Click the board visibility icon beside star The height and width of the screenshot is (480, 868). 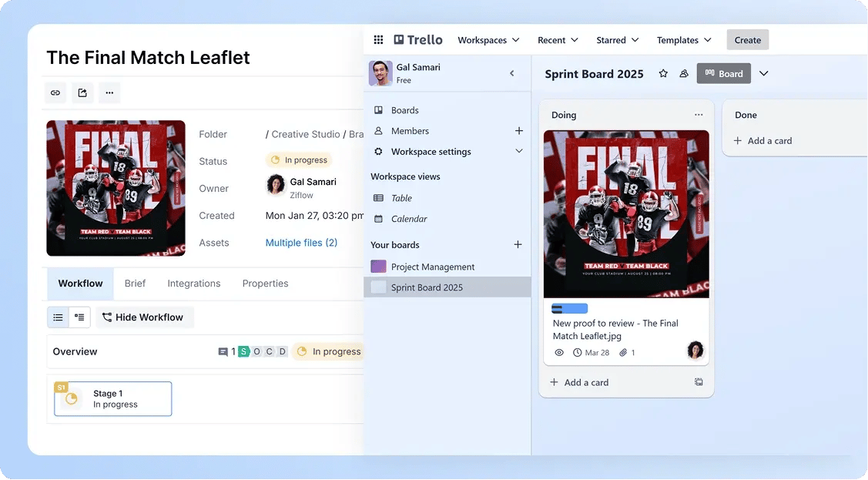pos(684,74)
